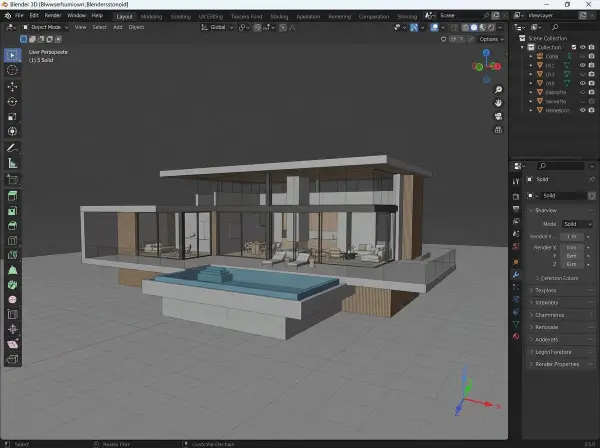Open the viewport View menu
The image size is (600, 448).
click(x=80, y=27)
